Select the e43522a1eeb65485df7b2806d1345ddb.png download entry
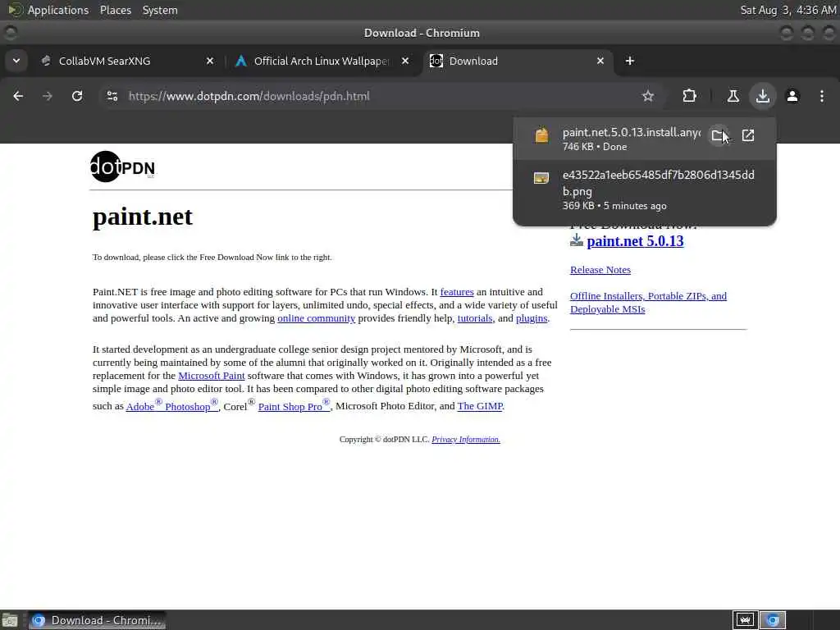Viewport: 840px width, 630px height. [645, 189]
